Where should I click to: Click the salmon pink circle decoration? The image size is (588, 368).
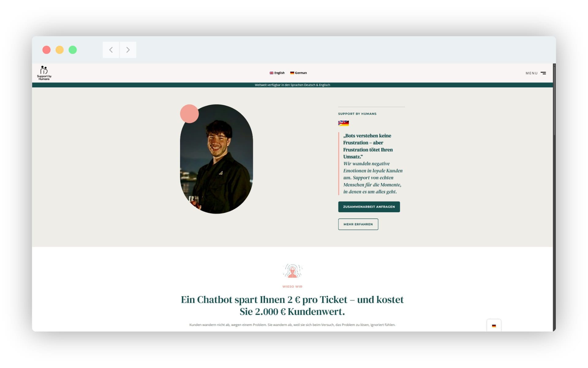(189, 114)
